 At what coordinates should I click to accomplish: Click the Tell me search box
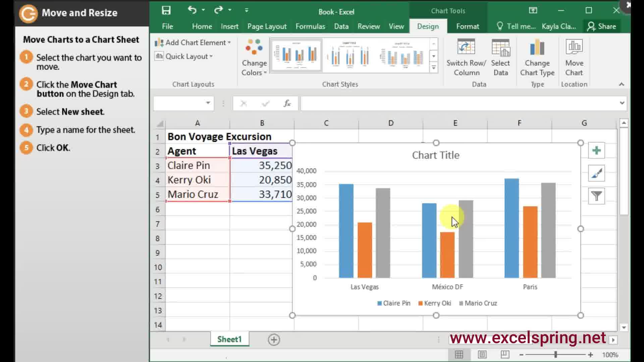pyautogui.click(x=516, y=26)
